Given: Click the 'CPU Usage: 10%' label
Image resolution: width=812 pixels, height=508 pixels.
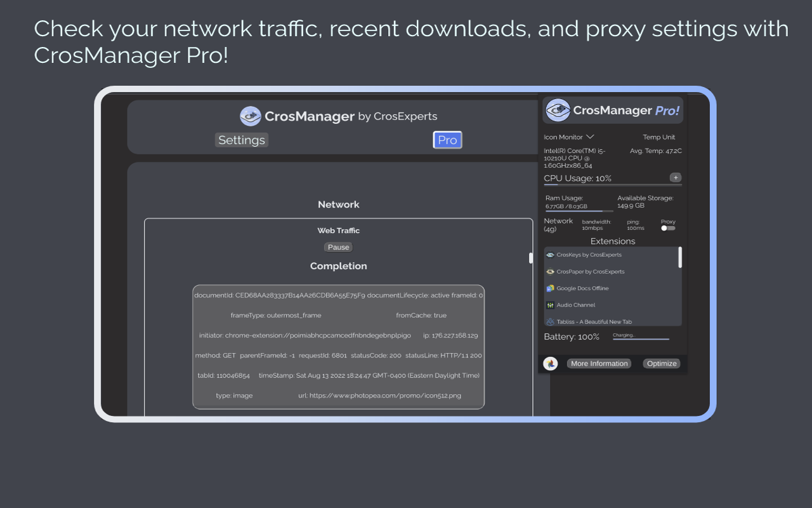Looking at the screenshot, I should coord(577,178).
